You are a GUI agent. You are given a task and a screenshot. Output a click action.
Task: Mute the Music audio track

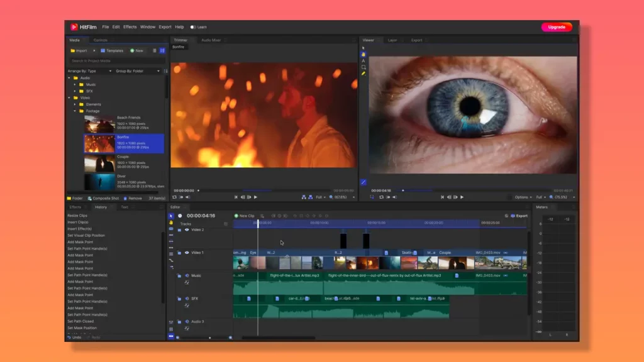tap(187, 276)
